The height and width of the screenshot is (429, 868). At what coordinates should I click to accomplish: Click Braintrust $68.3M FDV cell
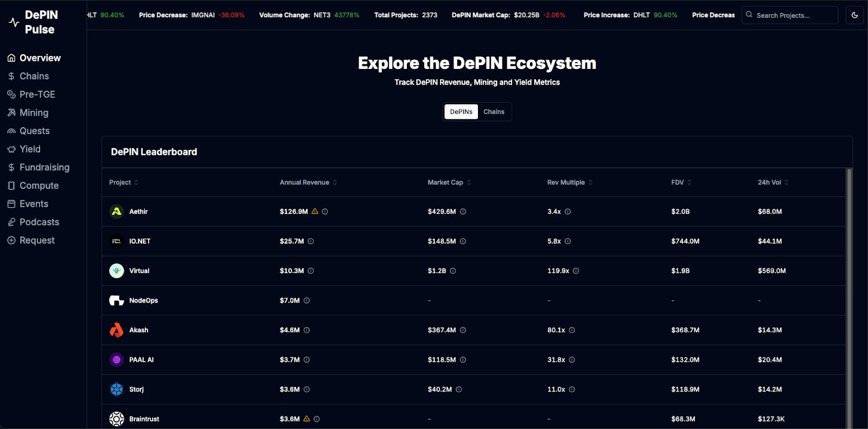coord(683,419)
